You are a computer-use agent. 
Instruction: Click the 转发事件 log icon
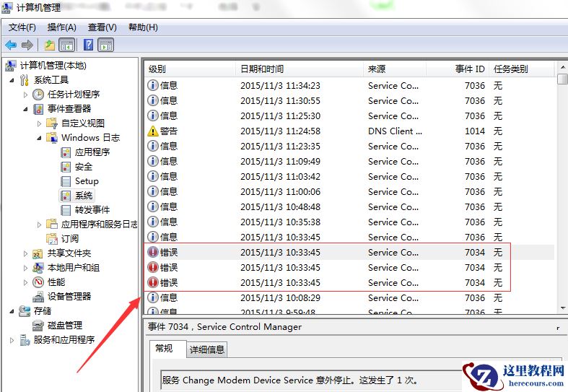(66, 210)
